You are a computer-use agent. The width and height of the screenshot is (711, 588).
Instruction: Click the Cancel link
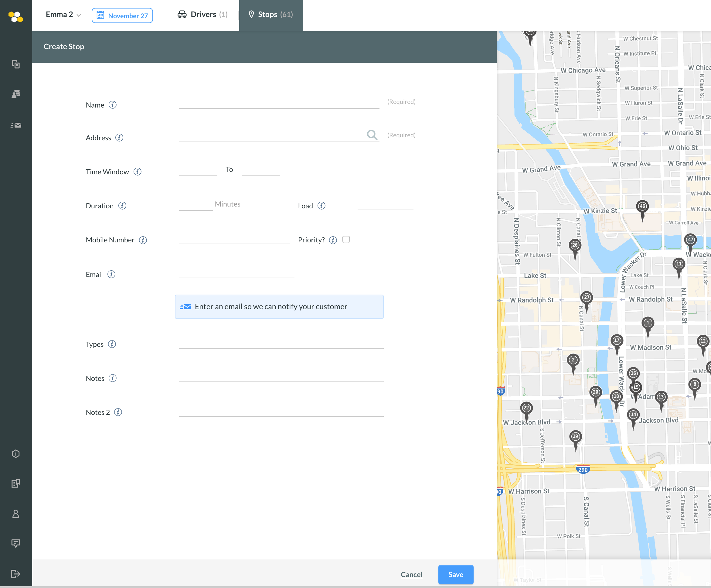tap(411, 574)
